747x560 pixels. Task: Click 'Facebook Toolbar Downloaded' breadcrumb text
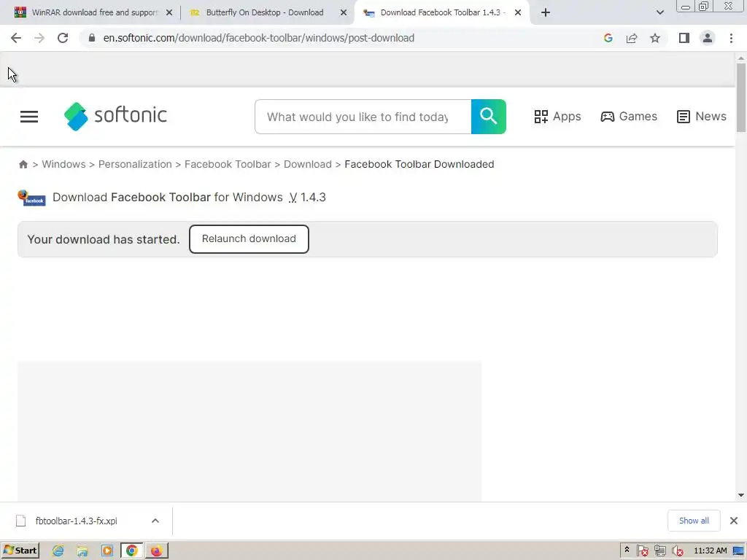[419, 164]
